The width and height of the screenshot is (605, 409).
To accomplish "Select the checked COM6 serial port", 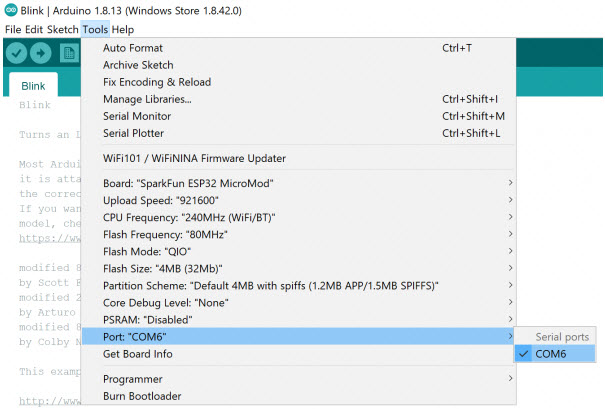I will [x=553, y=354].
